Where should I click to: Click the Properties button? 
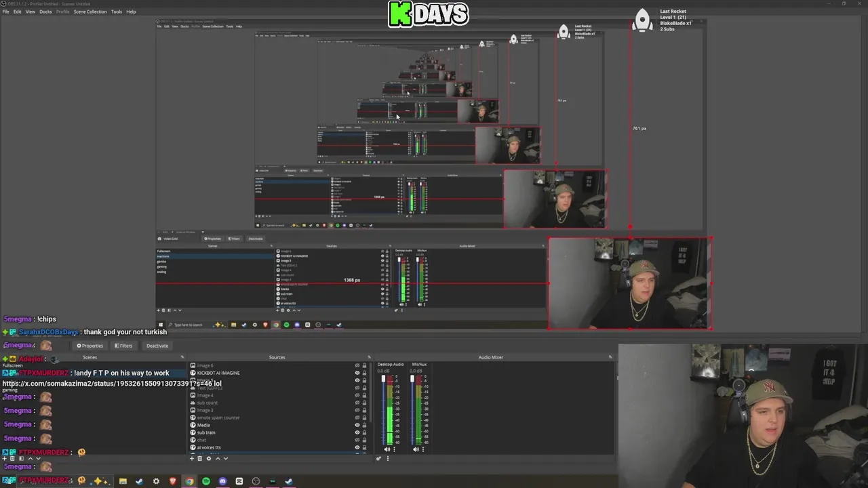pos(90,346)
